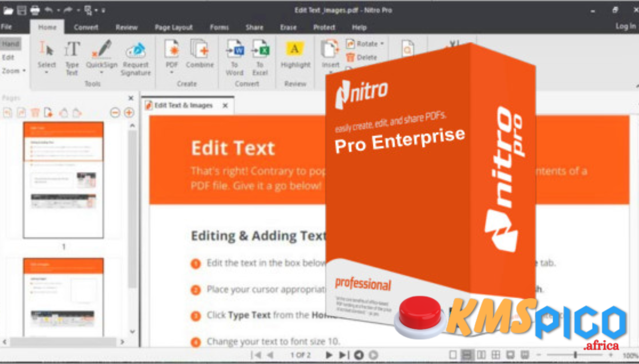Select the Highlight tool

[295, 54]
